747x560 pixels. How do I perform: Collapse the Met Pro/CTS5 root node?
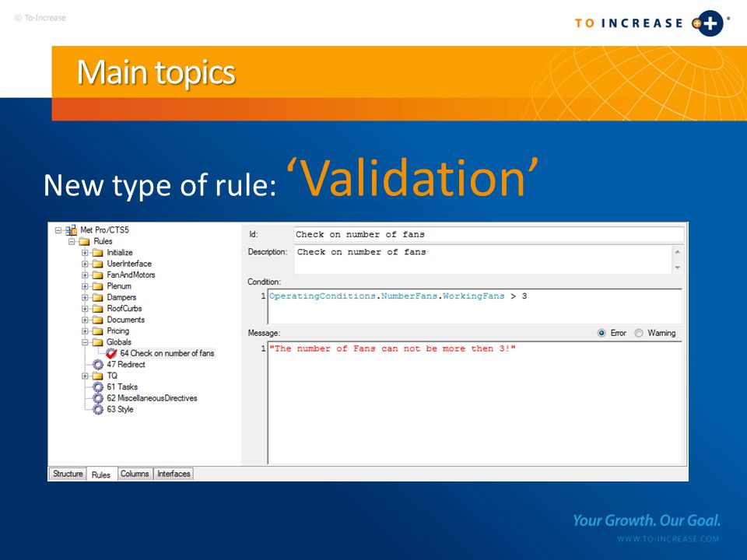(58, 230)
